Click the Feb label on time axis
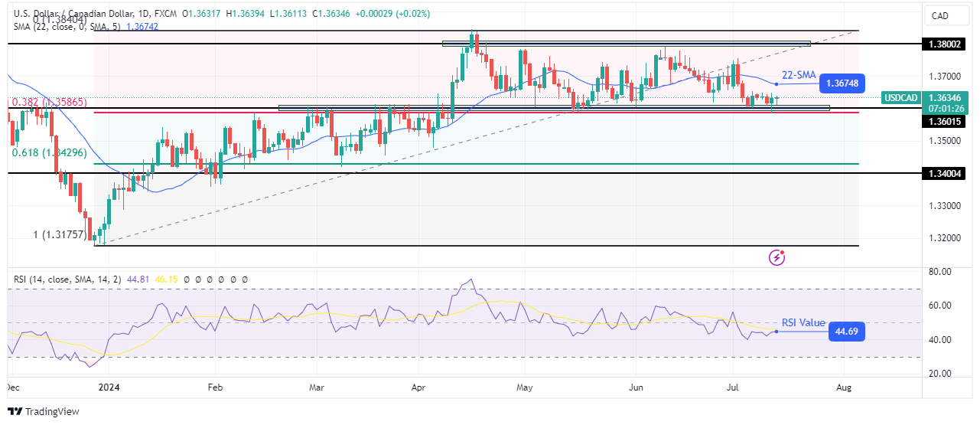Image resolution: width=980 pixels, height=425 pixels. point(215,389)
